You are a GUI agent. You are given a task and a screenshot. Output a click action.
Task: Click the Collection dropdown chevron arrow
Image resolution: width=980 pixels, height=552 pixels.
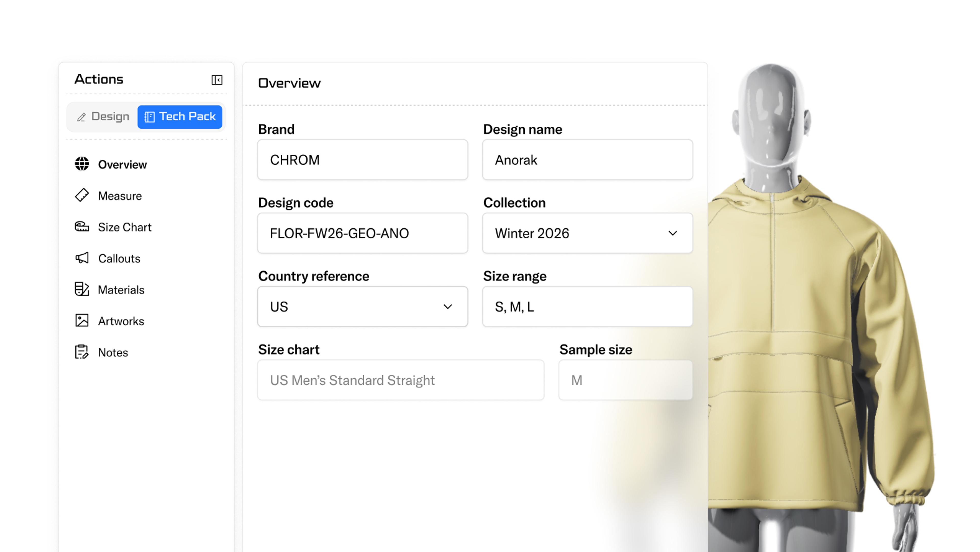(x=673, y=233)
